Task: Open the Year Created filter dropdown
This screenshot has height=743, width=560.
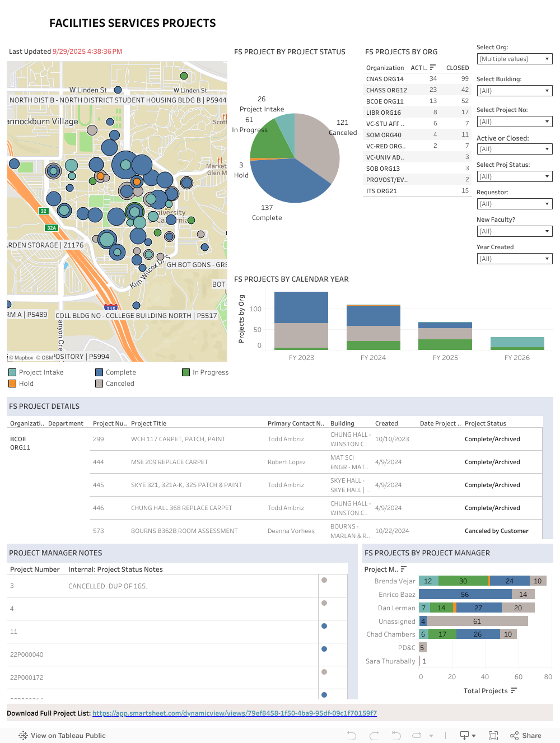Action: click(514, 259)
